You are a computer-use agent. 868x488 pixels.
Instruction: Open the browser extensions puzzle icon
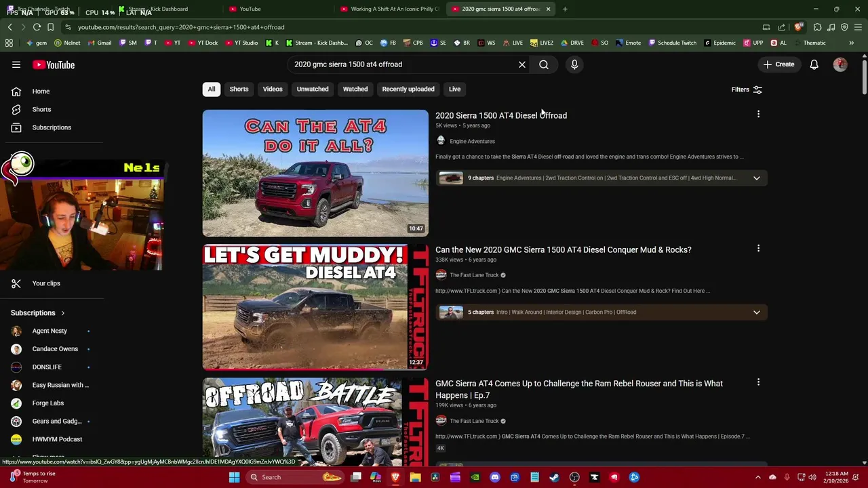817,27
